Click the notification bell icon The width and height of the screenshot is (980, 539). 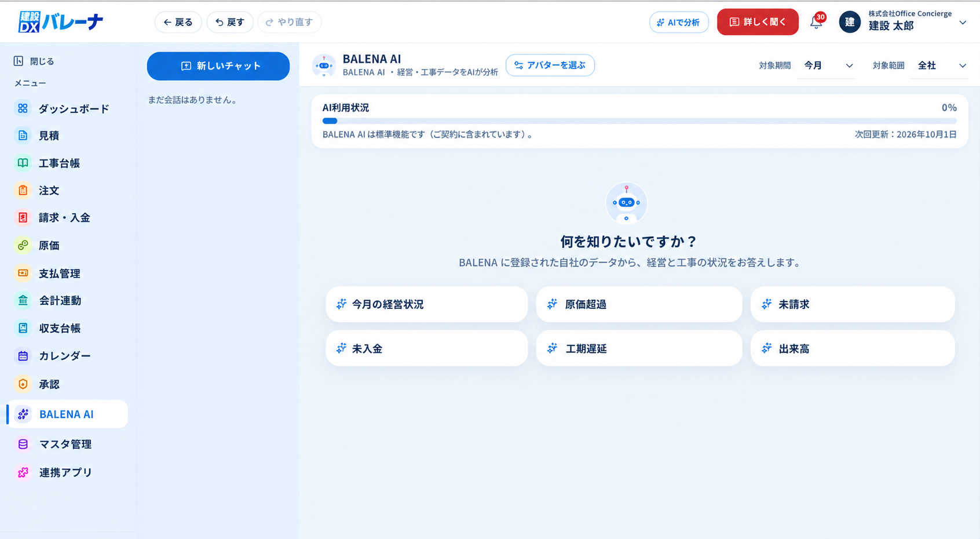tap(816, 23)
